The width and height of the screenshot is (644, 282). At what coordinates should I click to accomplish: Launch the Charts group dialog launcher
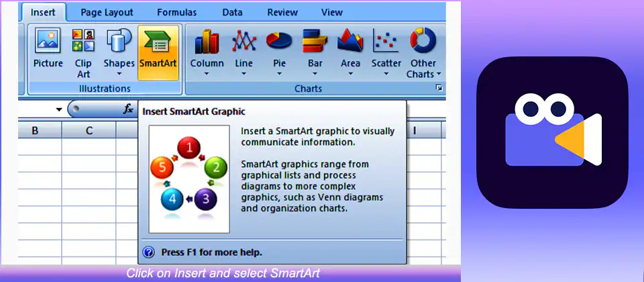click(x=439, y=88)
